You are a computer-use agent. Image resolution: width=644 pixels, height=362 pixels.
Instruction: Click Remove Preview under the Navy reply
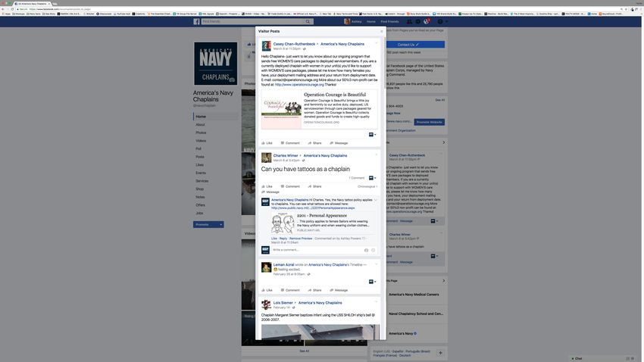[x=301, y=239]
